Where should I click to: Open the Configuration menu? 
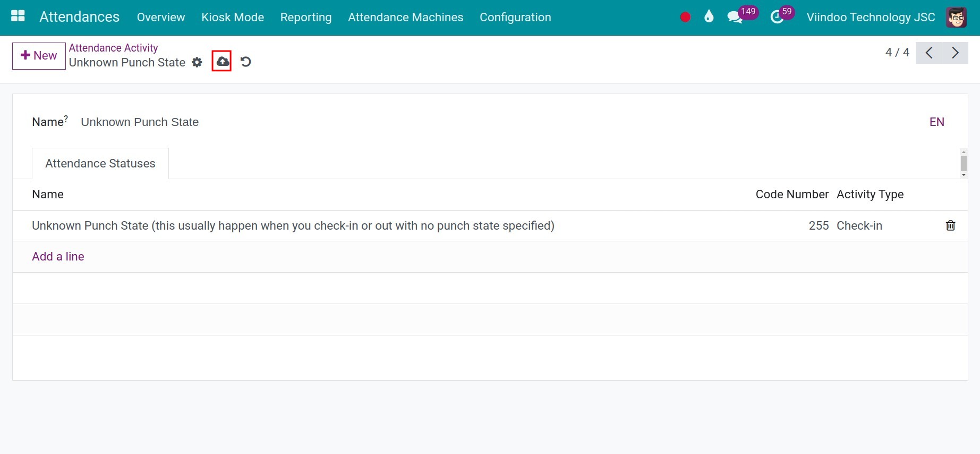[515, 17]
